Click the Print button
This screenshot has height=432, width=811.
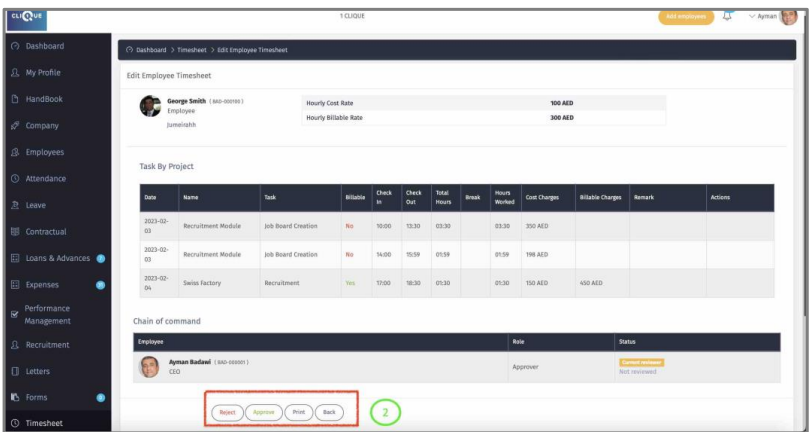[297, 412]
